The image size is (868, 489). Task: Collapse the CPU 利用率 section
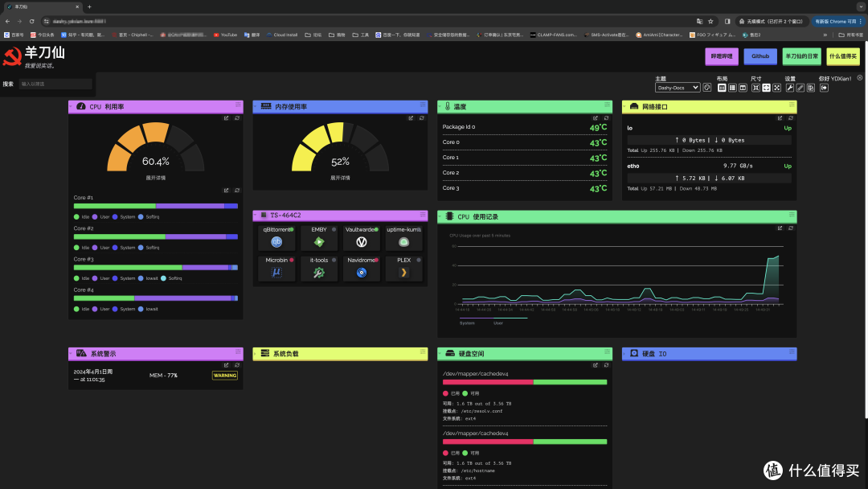[x=71, y=106]
